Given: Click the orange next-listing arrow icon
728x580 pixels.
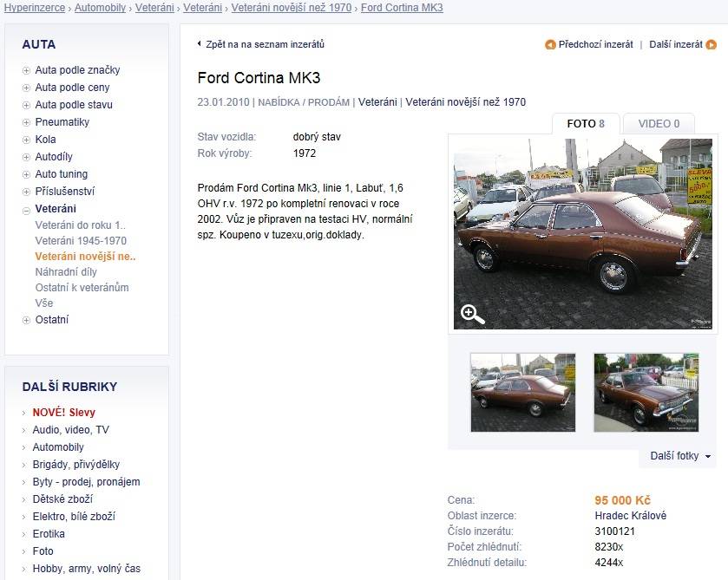Looking at the screenshot, I should 712,44.
